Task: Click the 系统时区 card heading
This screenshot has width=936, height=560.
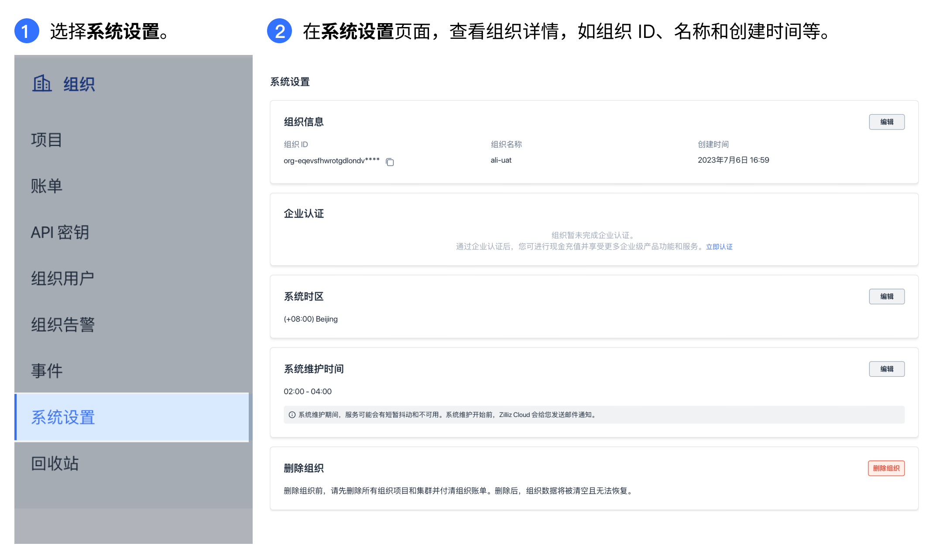Action: pos(304,297)
